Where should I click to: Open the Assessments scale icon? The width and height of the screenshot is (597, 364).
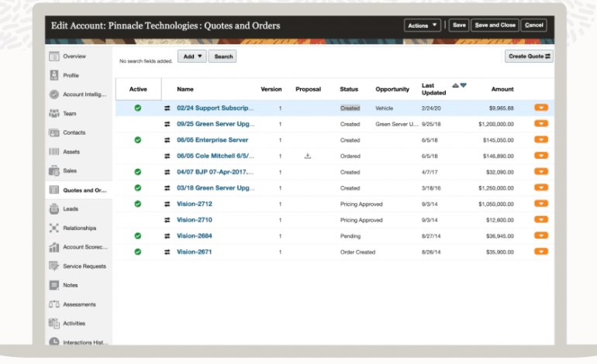(54, 304)
